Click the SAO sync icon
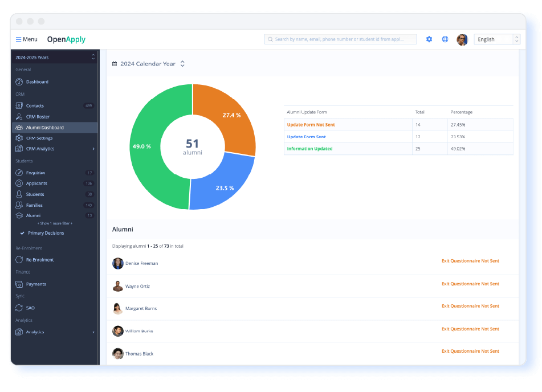The image size is (542, 392). click(x=19, y=308)
